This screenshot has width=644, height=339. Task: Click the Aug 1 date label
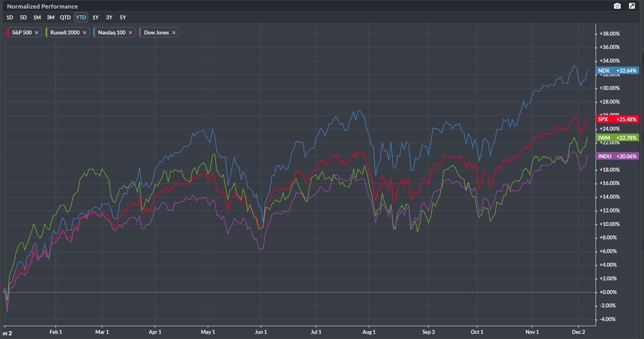point(369,332)
